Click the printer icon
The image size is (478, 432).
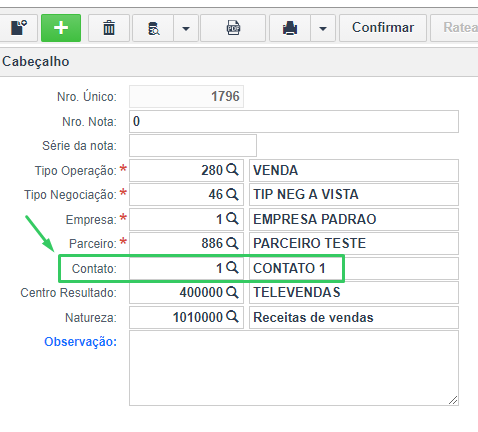tap(290, 28)
